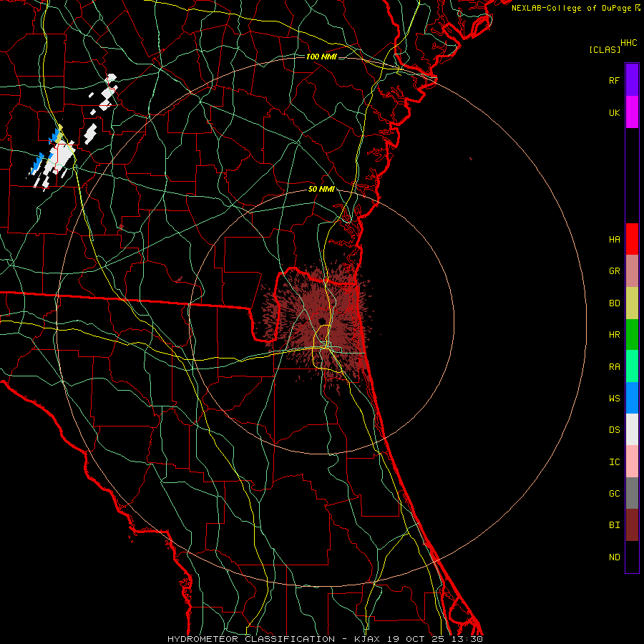Click the '50 NMI' range ring label
Screen dimensions: 644x644
tap(321, 190)
